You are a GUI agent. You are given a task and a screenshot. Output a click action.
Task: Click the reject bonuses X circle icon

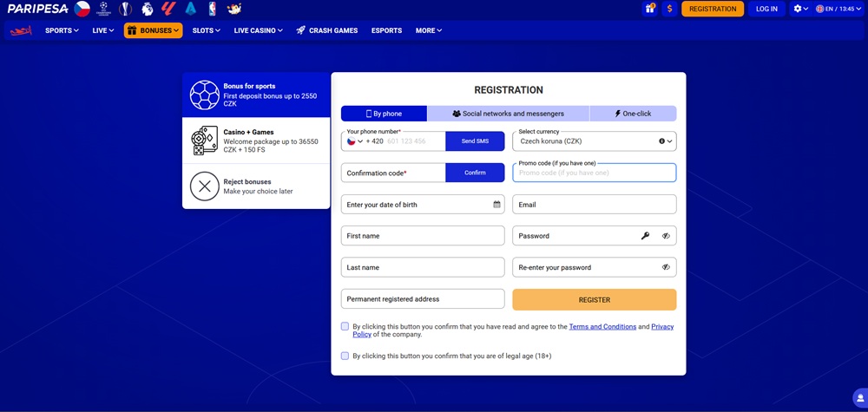coord(204,186)
